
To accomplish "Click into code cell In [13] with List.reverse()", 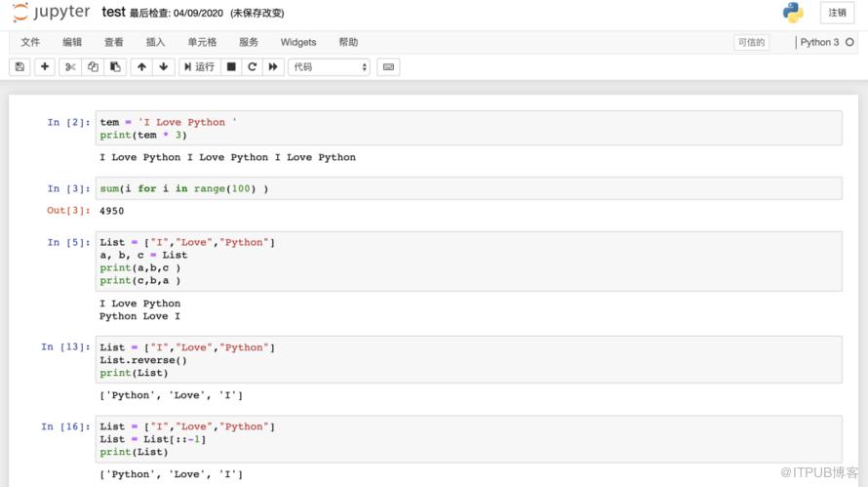I will click(x=468, y=359).
